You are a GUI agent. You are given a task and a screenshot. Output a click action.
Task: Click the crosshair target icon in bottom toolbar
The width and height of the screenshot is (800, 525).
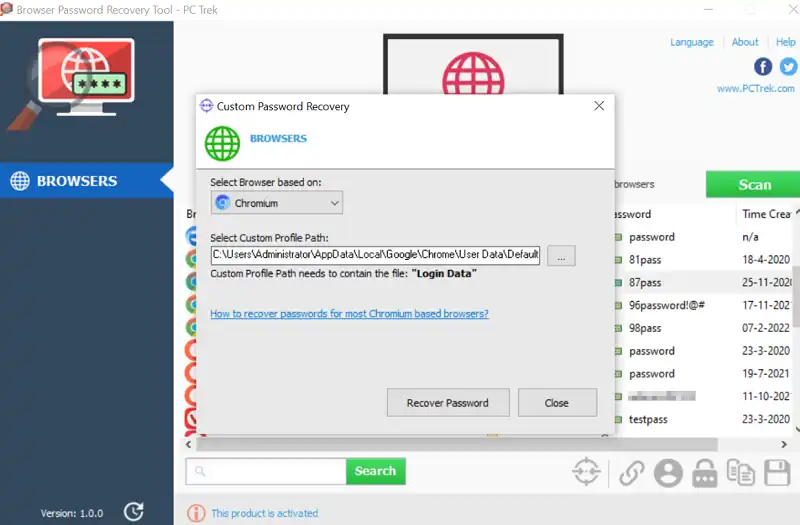click(x=587, y=472)
